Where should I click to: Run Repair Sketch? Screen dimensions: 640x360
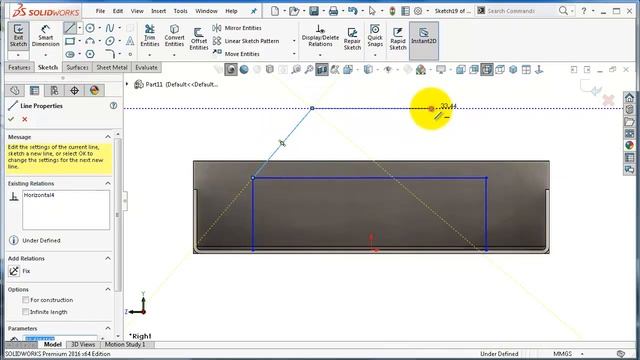(x=352, y=39)
